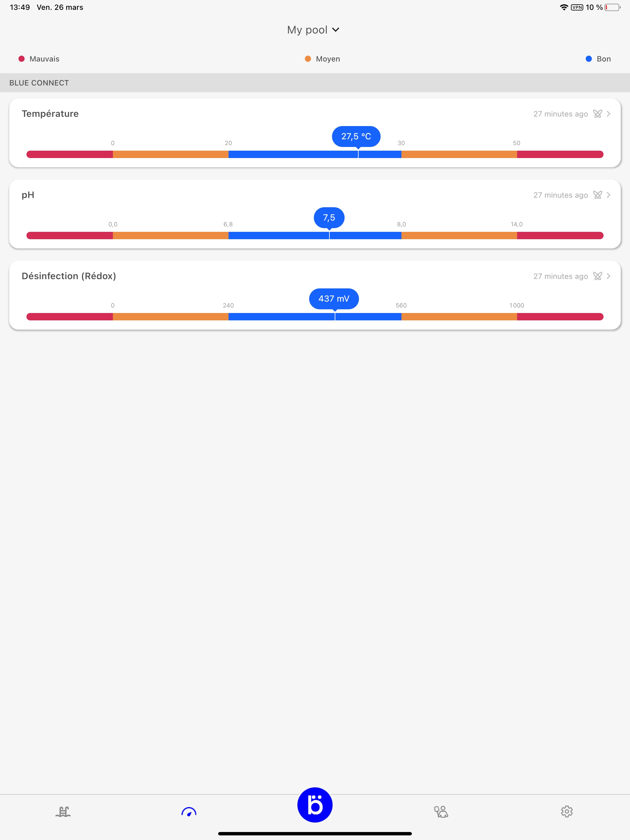Expand pH details via its chevron
The height and width of the screenshot is (840, 630).
(609, 195)
